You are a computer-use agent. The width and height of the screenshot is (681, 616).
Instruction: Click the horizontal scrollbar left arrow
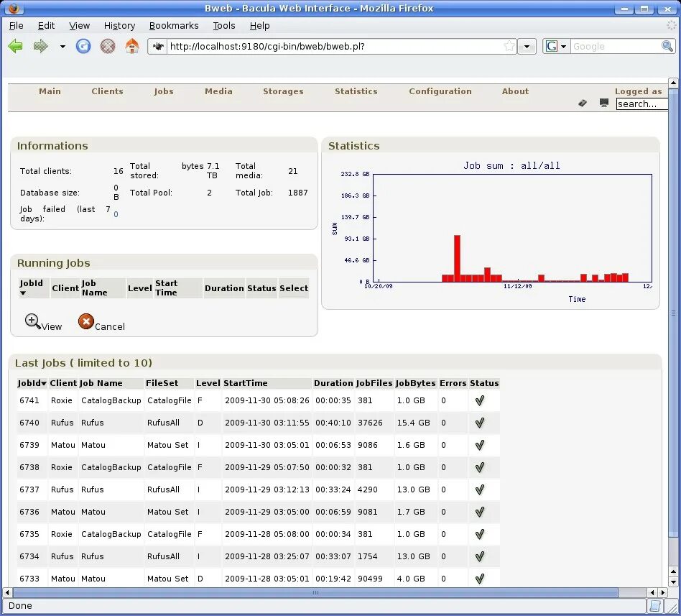coord(7,592)
